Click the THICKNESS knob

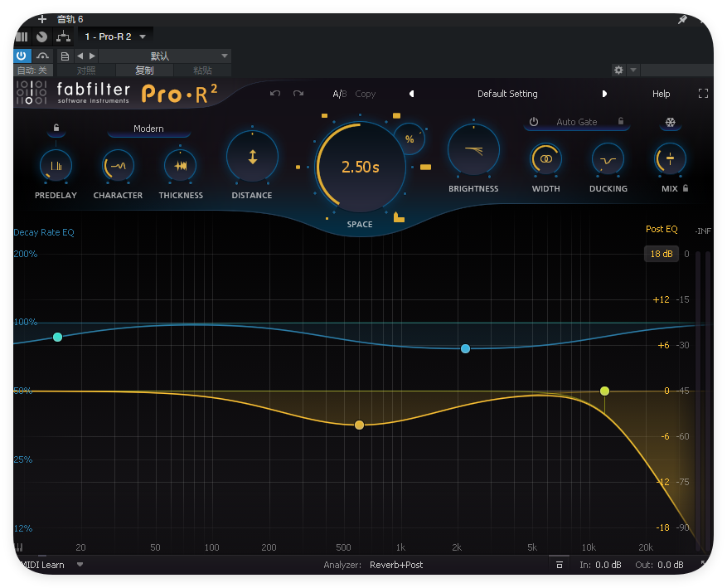(181, 166)
